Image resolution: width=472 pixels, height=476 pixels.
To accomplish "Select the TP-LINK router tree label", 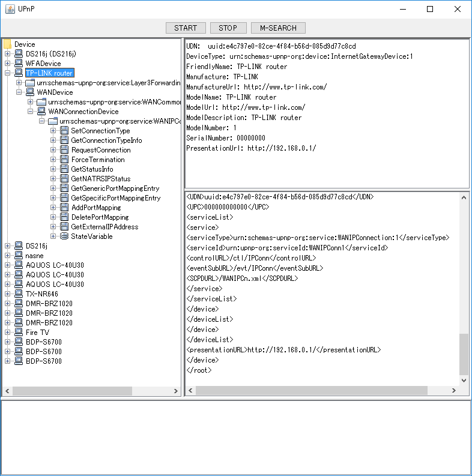I will pos(49,73).
